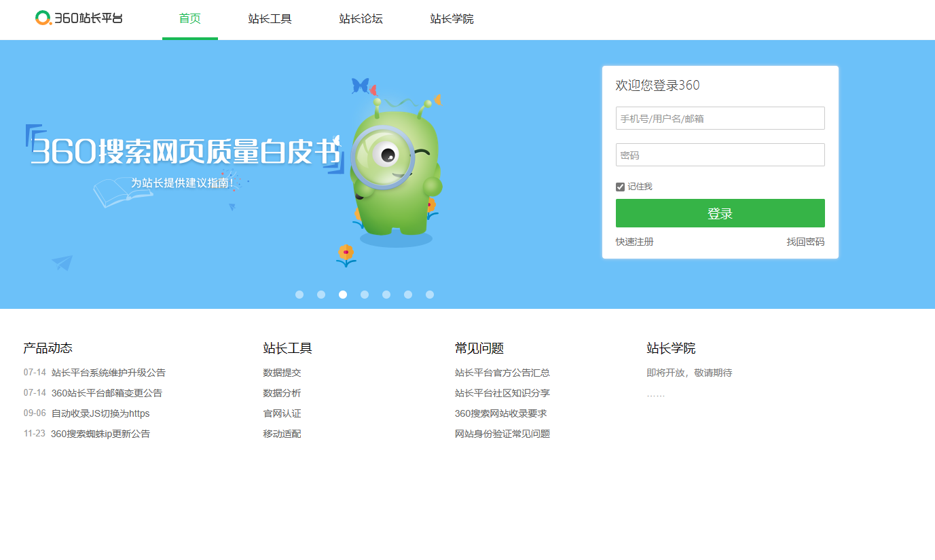935x560 pixels.
Task: Open the 站长工具 navigation tab
Action: [x=270, y=19]
